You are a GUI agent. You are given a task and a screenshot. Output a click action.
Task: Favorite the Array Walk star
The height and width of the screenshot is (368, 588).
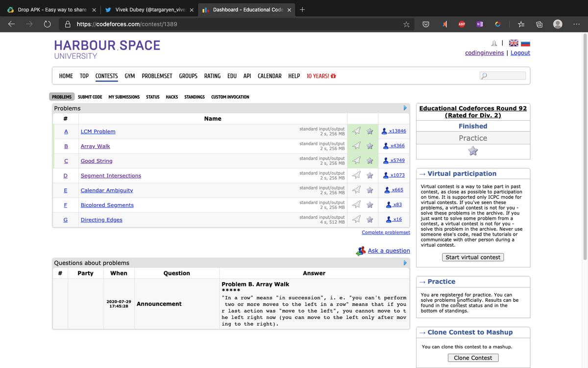click(370, 146)
